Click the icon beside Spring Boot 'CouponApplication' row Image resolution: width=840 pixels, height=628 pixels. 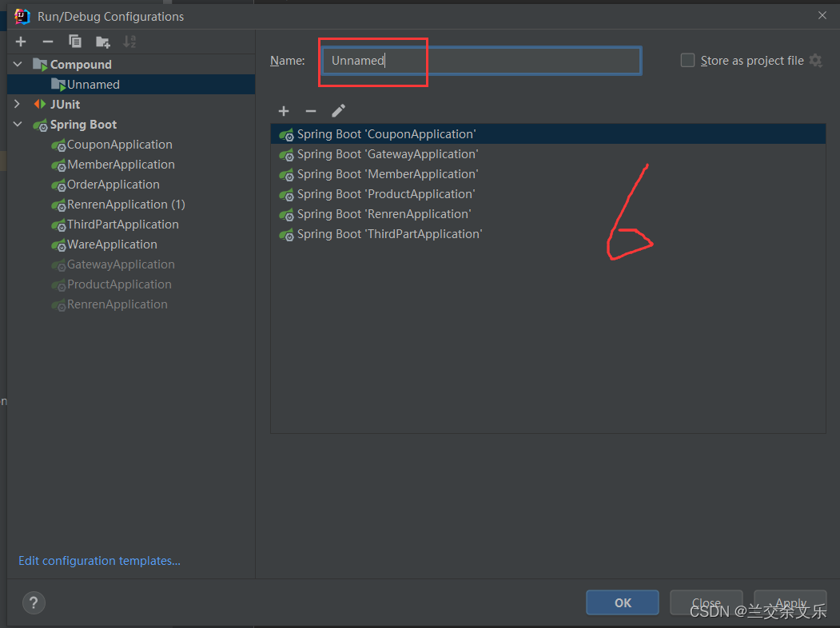[x=287, y=134]
